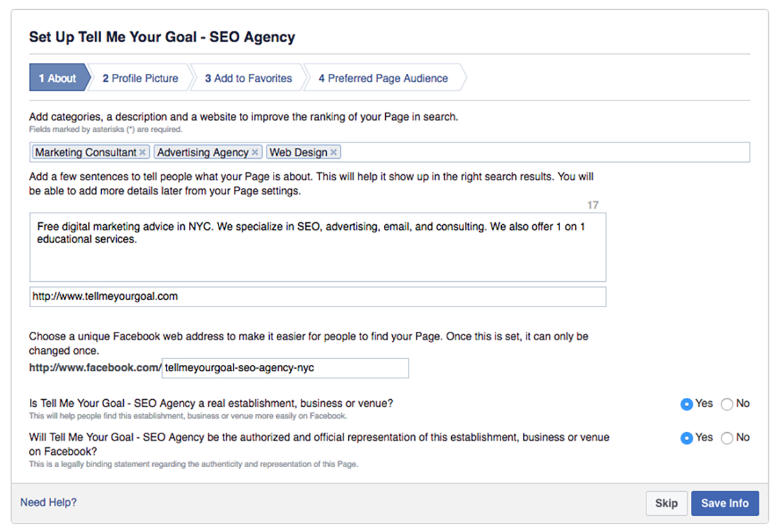The width and height of the screenshot is (778, 532).
Task: Switch to 4 Preferred Page Audience step
Action: (383, 78)
